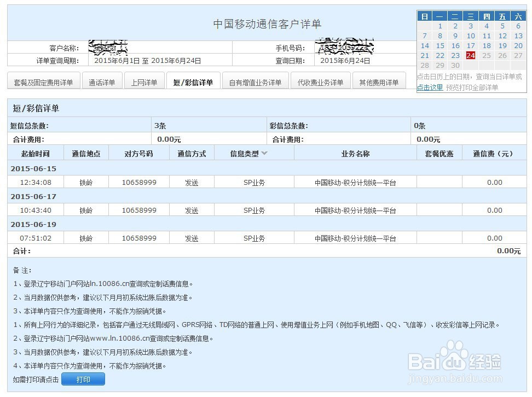The image size is (532, 397).
Task: Choose calendar date 19
Action: (x=502, y=46)
